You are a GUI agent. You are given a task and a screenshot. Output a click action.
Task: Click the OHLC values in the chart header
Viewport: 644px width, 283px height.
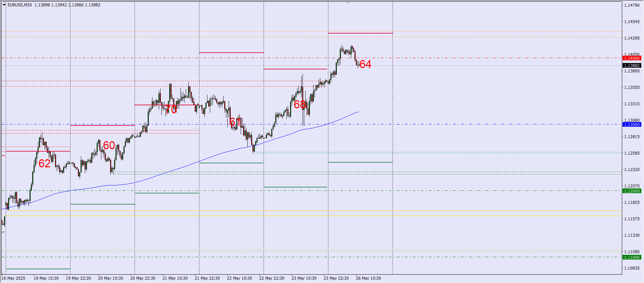(x=67, y=5)
